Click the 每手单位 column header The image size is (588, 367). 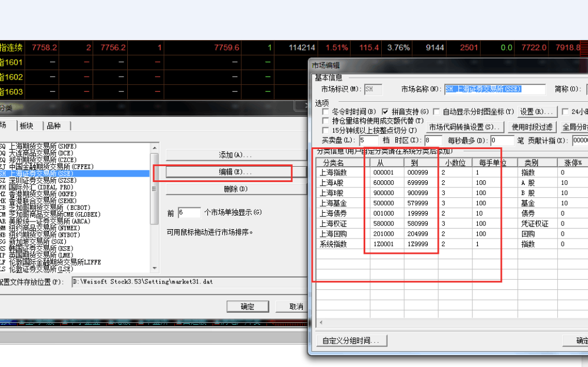click(x=495, y=163)
